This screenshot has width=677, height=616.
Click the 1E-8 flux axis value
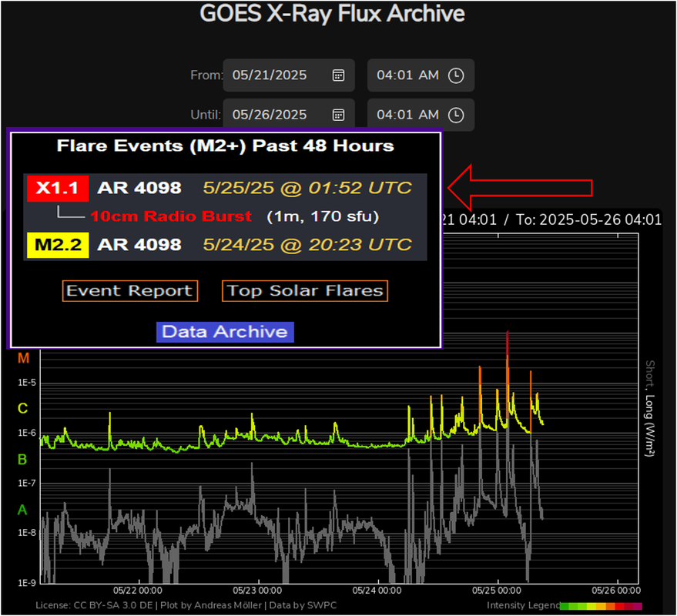[27, 533]
